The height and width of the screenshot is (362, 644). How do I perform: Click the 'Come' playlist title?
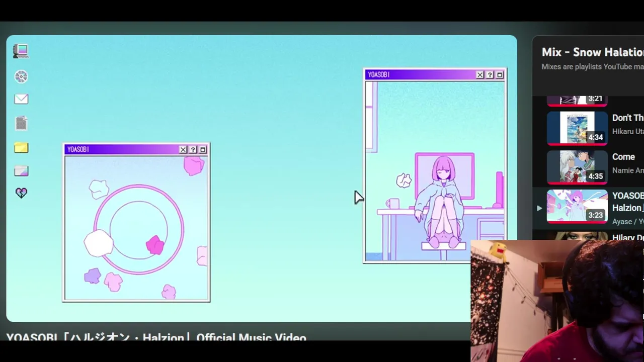(x=623, y=157)
